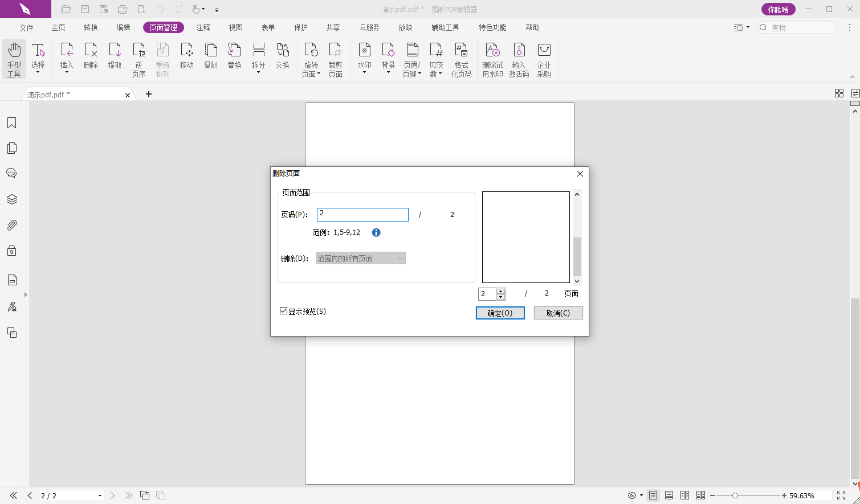Click the Extract (提取) pages icon
Image resolution: width=860 pixels, height=504 pixels.
[x=115, y=56]
